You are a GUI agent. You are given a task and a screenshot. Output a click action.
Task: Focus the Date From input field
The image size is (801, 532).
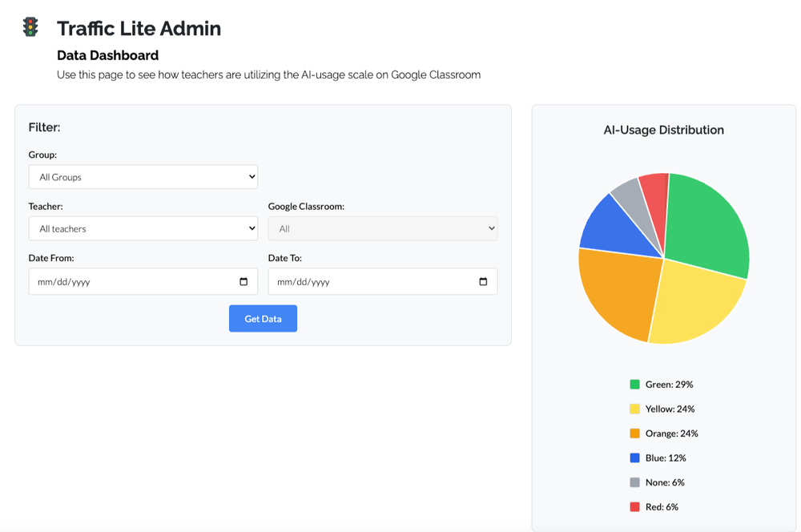[143, 281]
